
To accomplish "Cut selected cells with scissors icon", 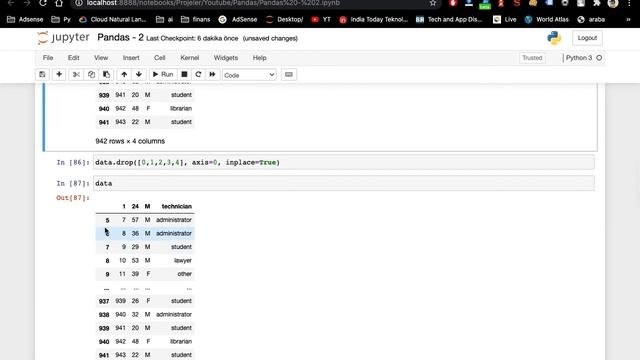I will [x=76, y=75].
